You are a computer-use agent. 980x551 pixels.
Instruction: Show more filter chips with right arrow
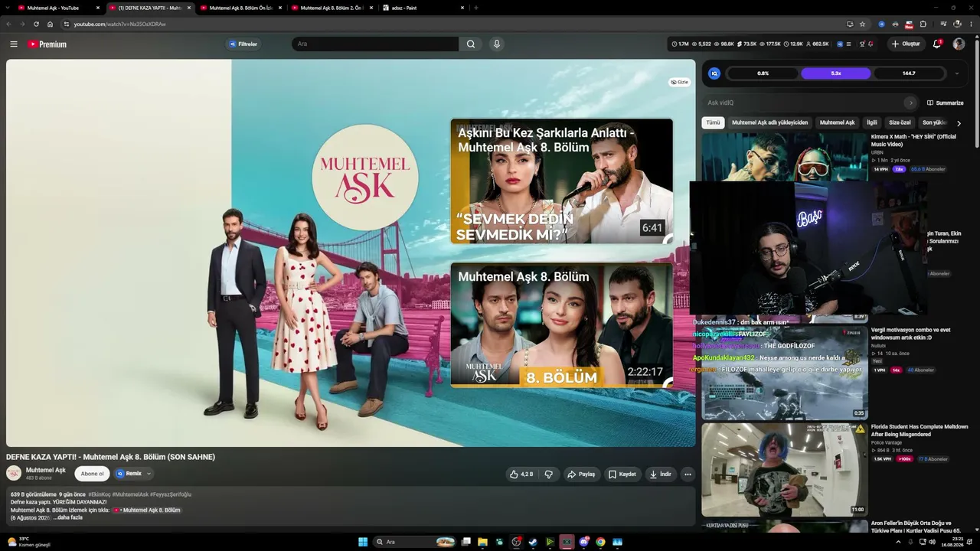959,122
